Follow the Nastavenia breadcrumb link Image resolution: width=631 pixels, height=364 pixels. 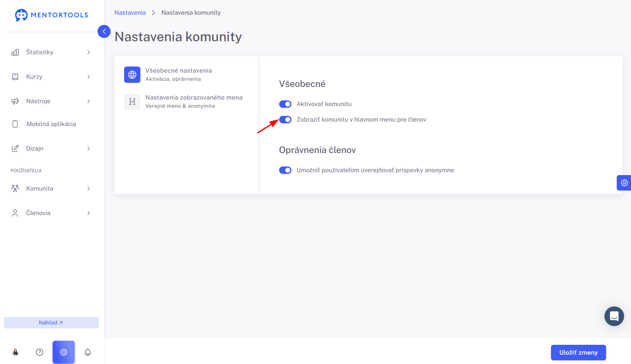pos(130,13)
